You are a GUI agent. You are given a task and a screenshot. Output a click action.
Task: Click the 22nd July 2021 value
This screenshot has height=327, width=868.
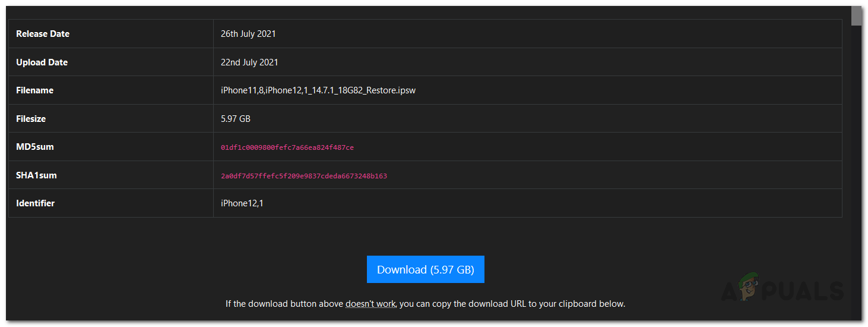click(249, 62)
